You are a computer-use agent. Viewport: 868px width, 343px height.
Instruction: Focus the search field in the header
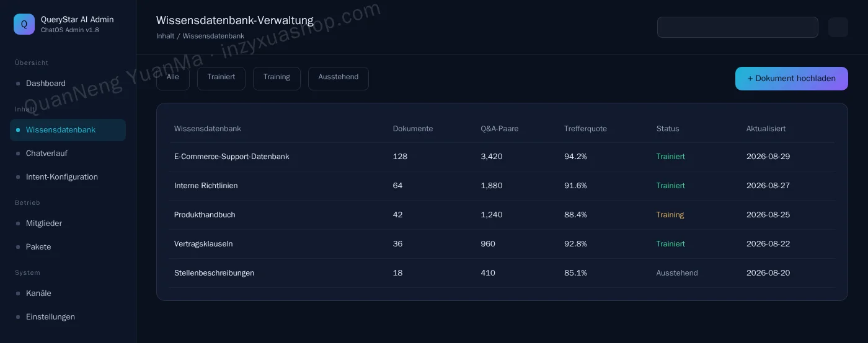[x=738, y=27]
